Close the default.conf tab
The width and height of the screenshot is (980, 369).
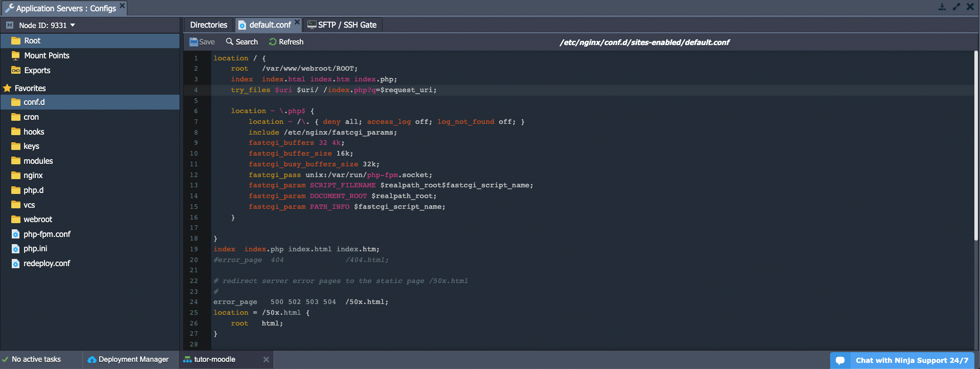pyautogui.click(x=297, y=22)
